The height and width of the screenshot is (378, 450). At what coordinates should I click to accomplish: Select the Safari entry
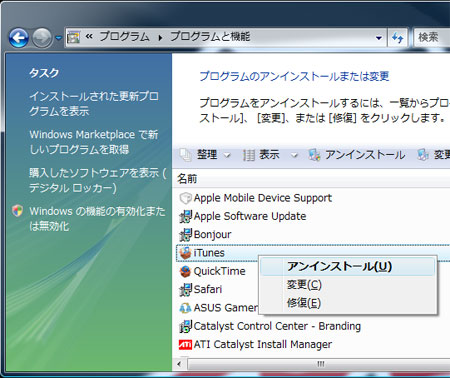(x=208, y=289)
